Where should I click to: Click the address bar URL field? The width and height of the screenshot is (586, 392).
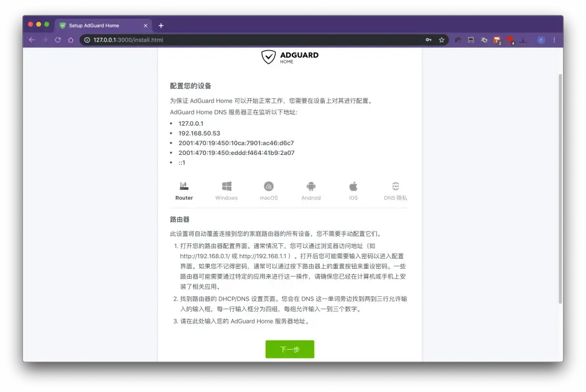(x=249, y=40)
